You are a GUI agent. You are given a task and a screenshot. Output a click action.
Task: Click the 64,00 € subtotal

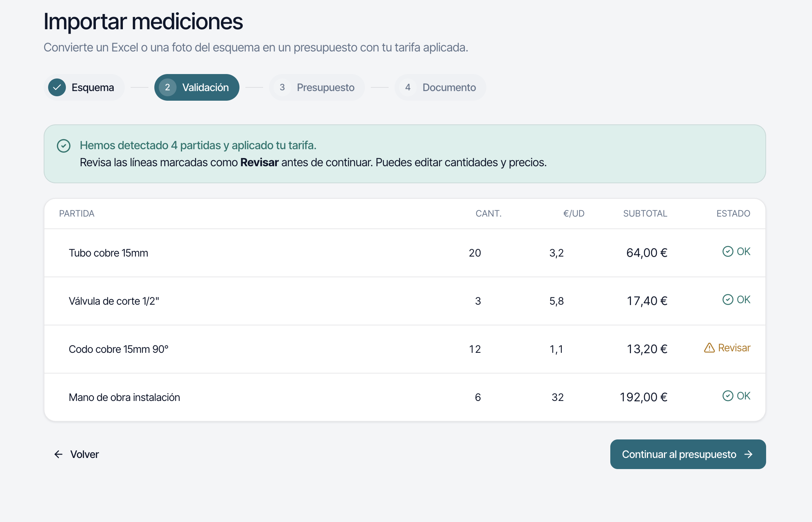click(x=647, y=253)
